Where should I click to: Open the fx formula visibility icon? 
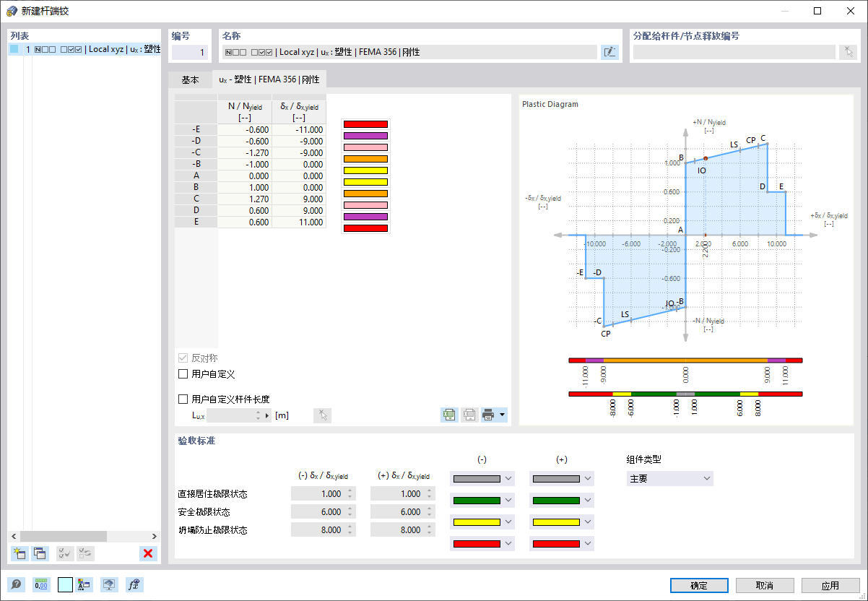tap(134, 585)
